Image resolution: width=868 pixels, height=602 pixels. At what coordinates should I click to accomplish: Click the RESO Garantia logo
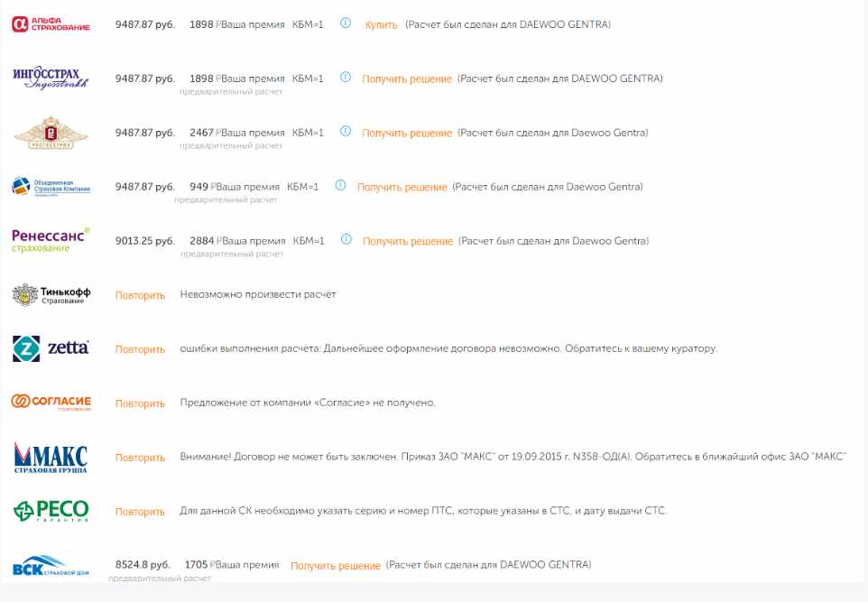[51, 511]
